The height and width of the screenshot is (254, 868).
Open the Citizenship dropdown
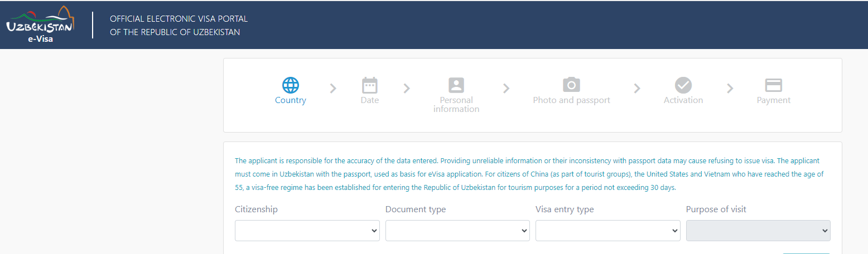click(x=307, y=231)
